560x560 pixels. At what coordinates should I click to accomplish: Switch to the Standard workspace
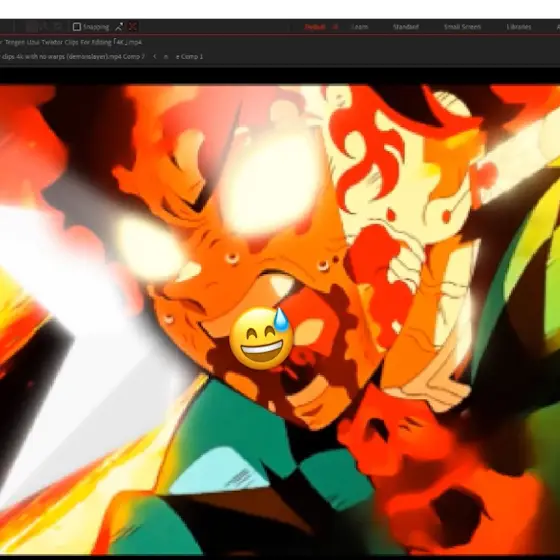(405, 27)
